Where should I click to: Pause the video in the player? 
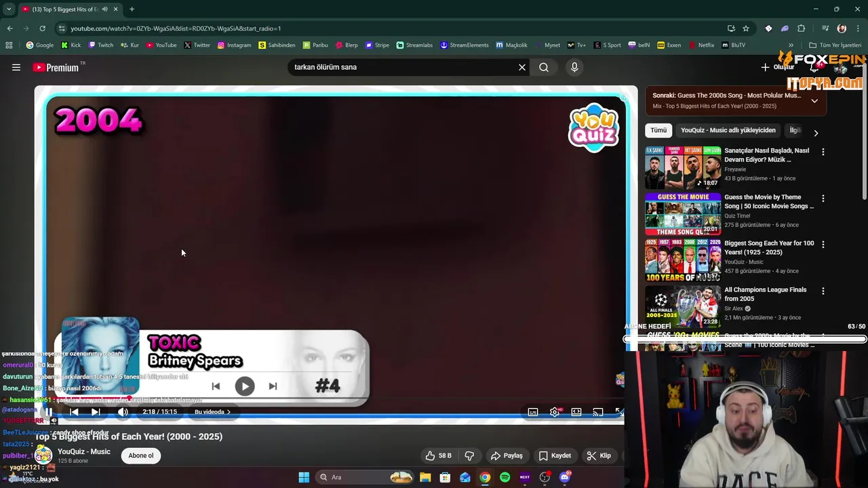48,411
